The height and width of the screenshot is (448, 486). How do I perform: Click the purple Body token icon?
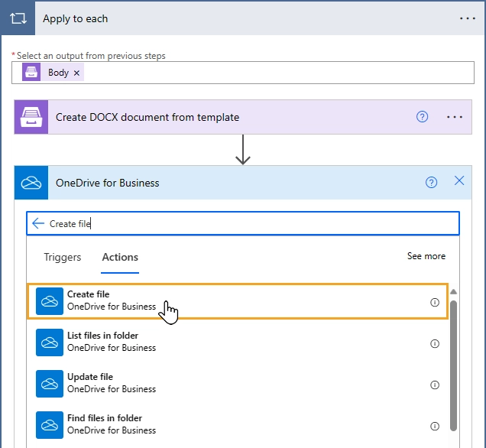pos(31,72)
